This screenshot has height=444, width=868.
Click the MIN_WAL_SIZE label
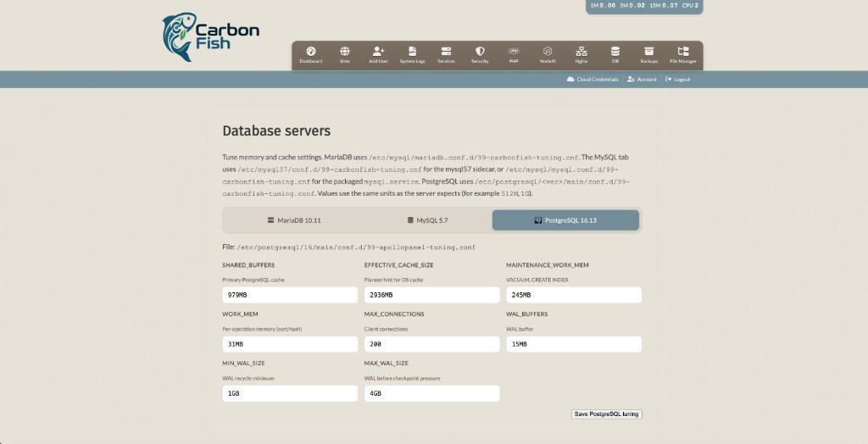[243, 364]
